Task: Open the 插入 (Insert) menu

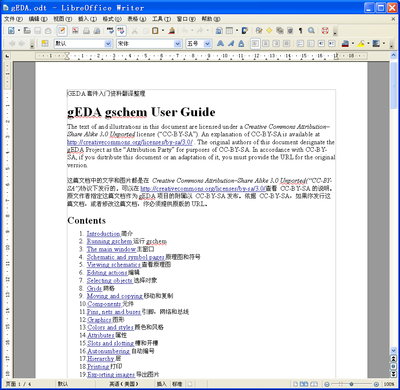Action: pos(87,19)
